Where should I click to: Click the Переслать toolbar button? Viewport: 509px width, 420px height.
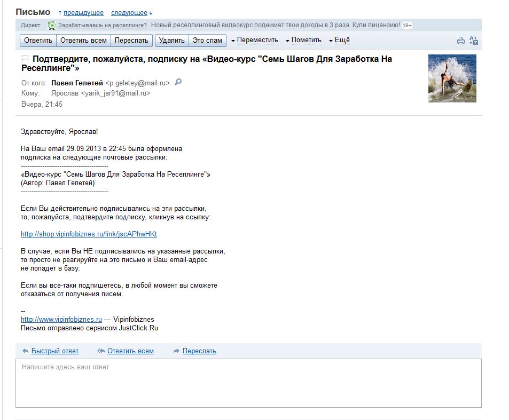(131, 41)
